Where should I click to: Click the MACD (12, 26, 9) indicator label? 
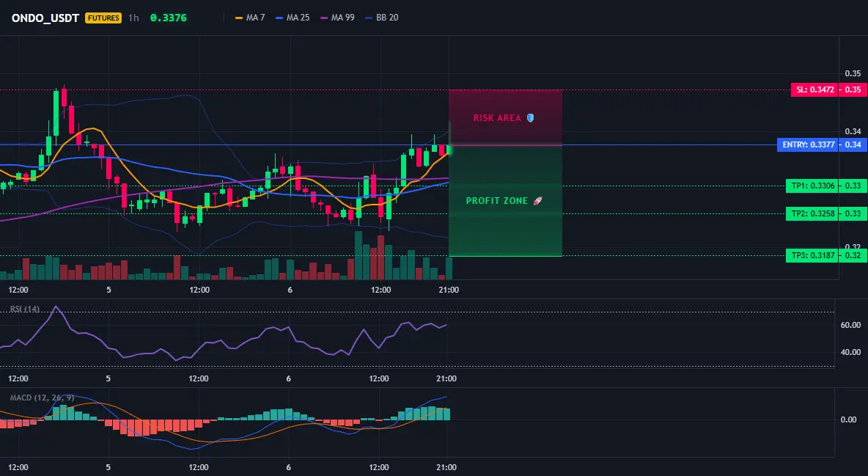click(42, 398)
